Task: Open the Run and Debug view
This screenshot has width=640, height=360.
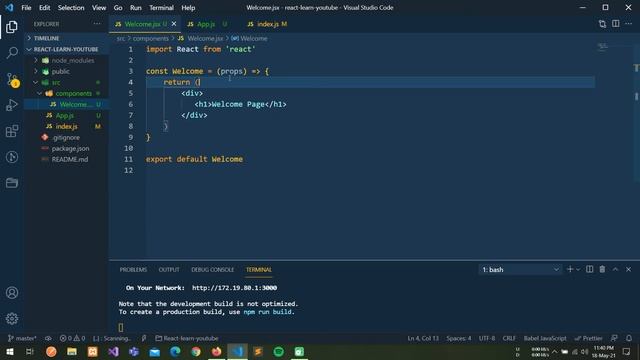Action: pyautogui.click(x=12, y=105)
